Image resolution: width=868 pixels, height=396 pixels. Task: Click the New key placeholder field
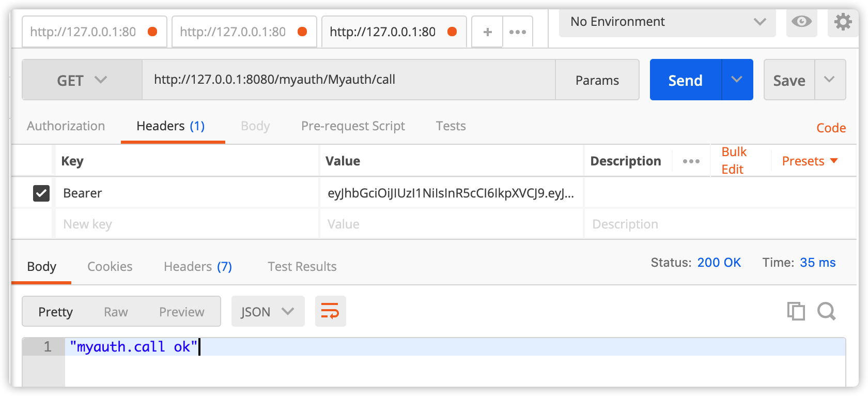point(187,224)
